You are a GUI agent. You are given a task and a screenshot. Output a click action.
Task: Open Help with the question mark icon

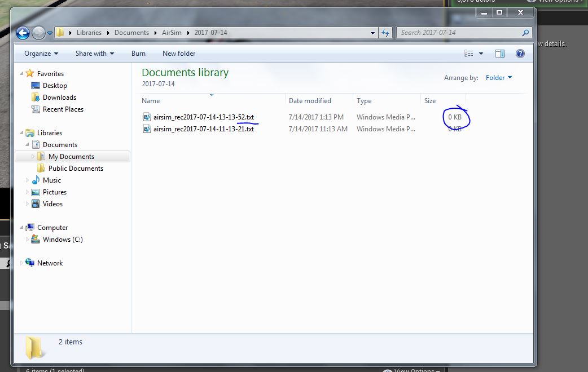pos(520,54)
